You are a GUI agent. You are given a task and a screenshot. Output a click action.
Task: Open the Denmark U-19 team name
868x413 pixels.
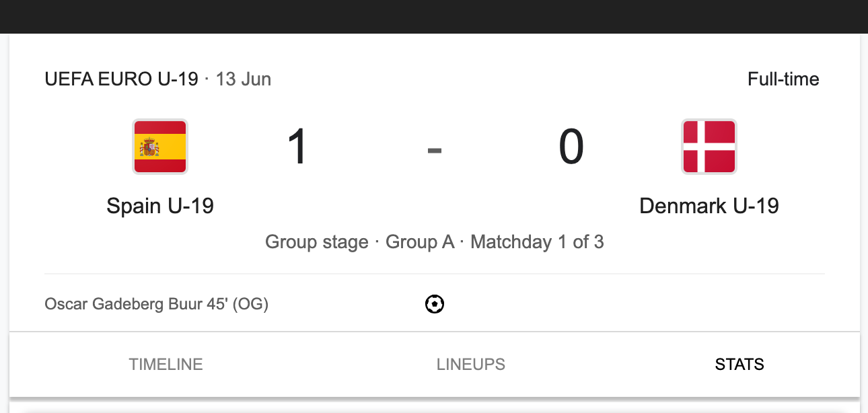(x=709, y=205)
